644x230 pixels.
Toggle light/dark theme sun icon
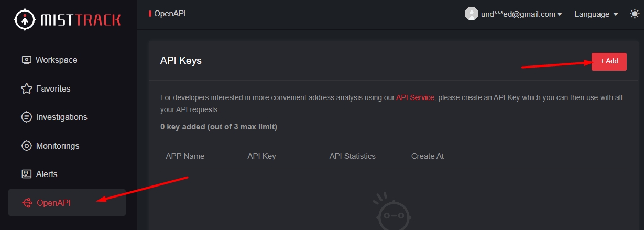point(634,14)
